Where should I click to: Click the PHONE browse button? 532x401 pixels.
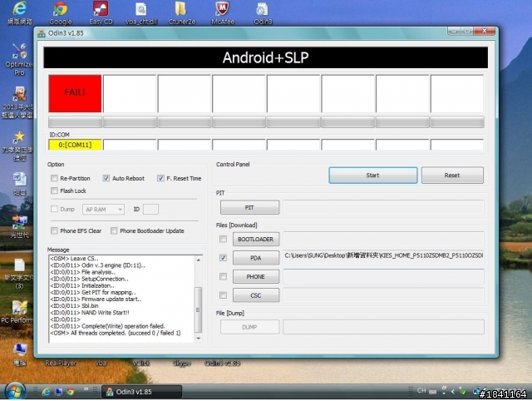click(x=256, y=277)
